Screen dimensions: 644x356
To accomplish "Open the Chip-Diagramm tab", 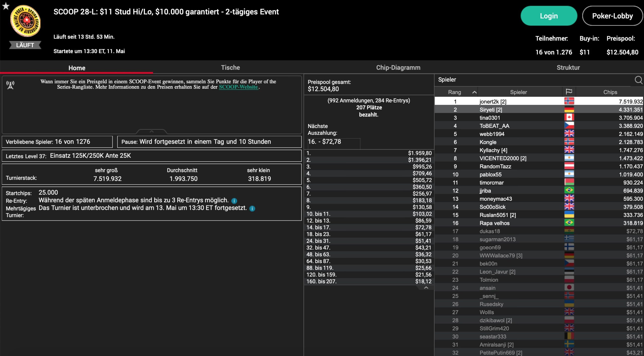I will tap(398, 67).
